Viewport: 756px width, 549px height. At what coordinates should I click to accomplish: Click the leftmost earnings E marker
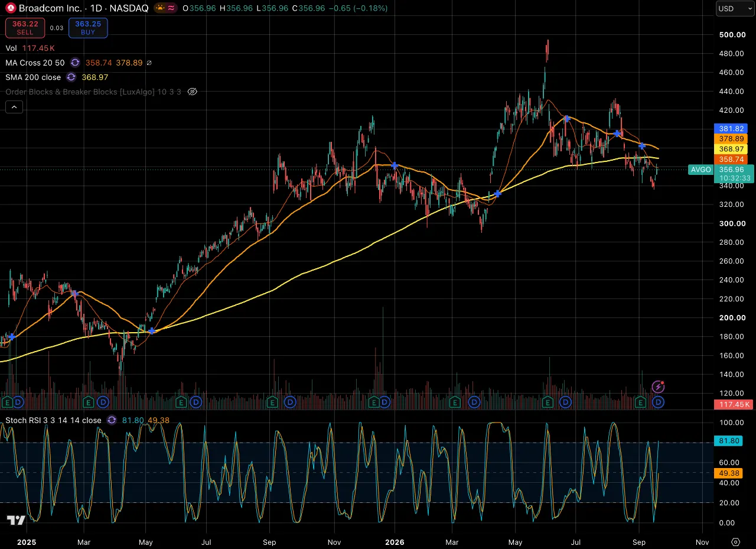click(x=7, y=402)
